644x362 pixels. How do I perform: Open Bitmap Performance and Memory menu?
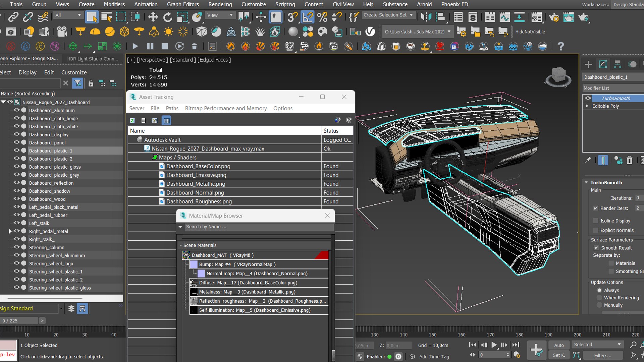[x=226, y=108]
